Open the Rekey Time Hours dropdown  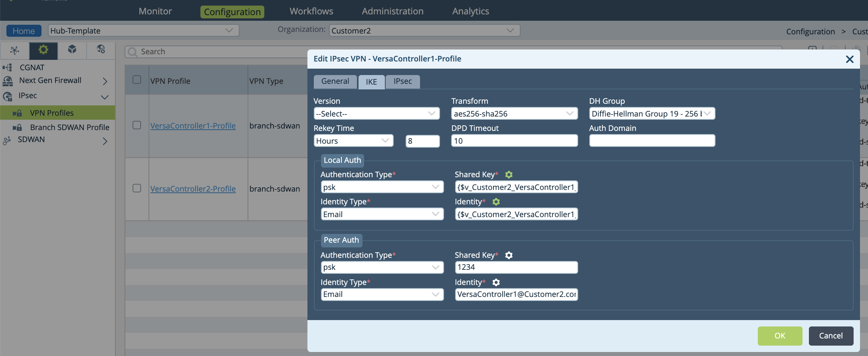coord(353,140)
